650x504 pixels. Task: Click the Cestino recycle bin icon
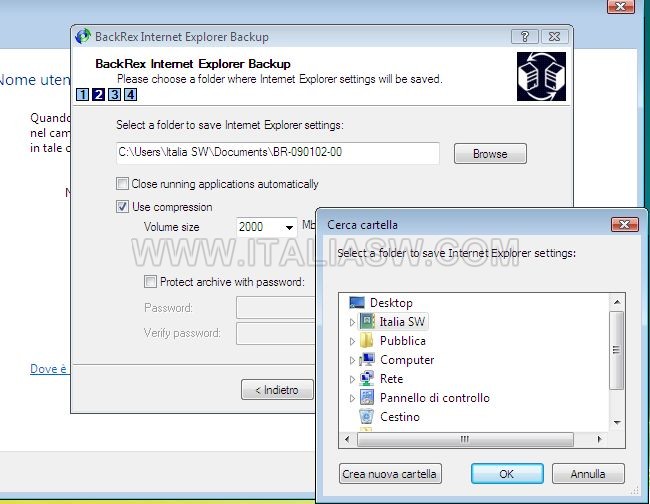point(366,417)
